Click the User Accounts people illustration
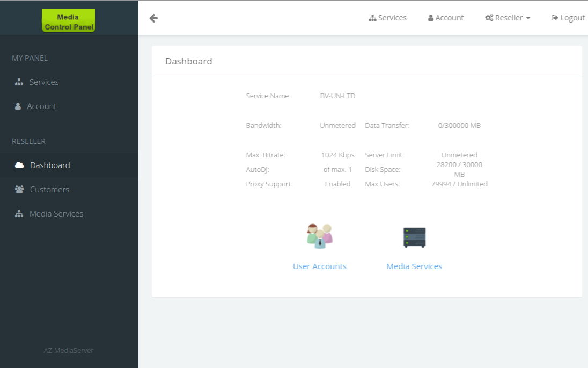 point(320,236)
